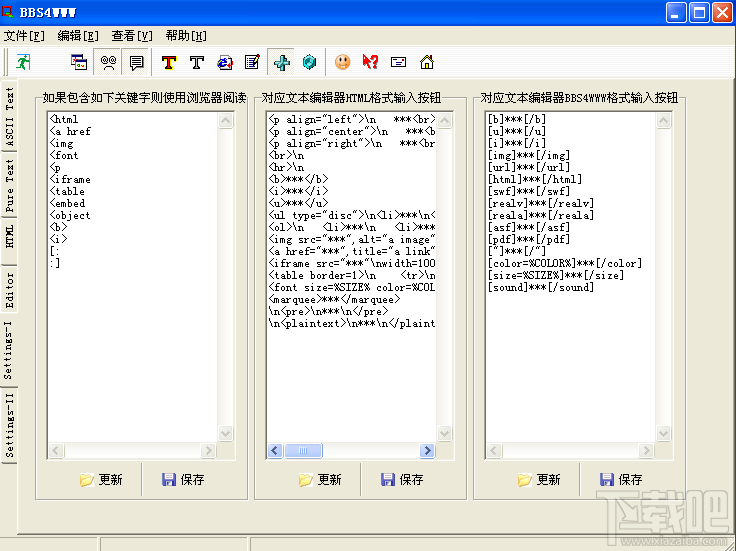
Task: Click keywords list vertical scrollbar down arrow
Action: click(x=225, y=433)
